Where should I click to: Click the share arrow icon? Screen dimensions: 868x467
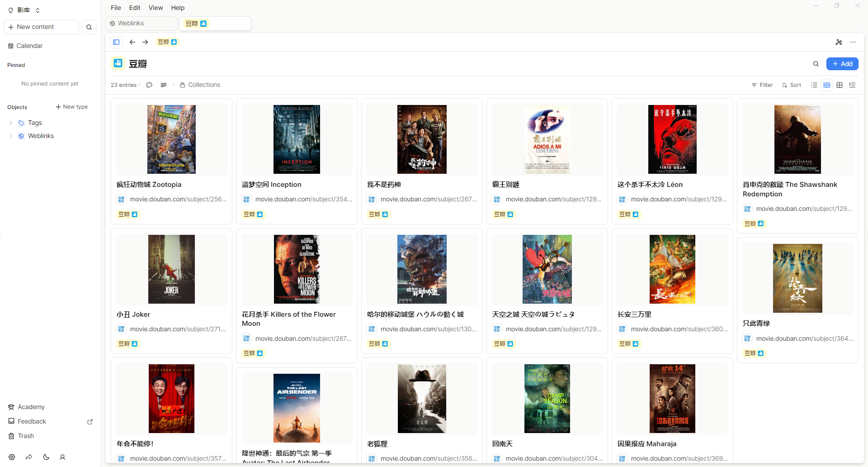pyautogui.click(x=29, y=457)
